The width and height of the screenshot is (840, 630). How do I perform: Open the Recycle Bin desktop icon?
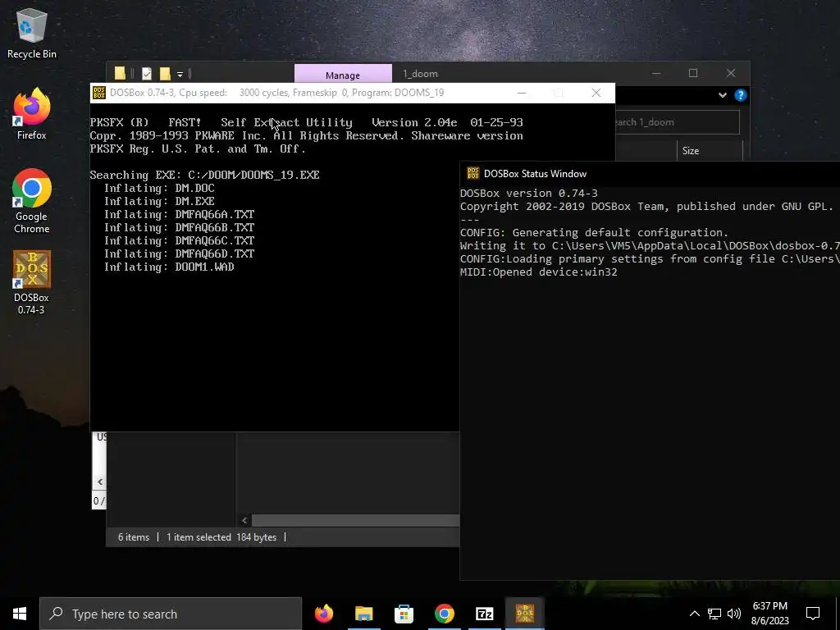pyautogui.click(x=32, y=33)
